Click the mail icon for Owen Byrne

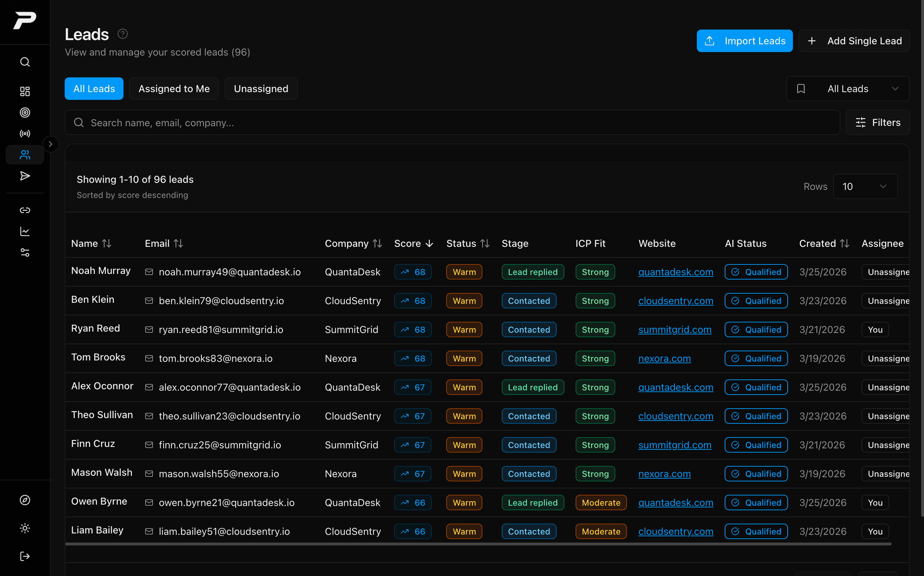pos(149,502)
